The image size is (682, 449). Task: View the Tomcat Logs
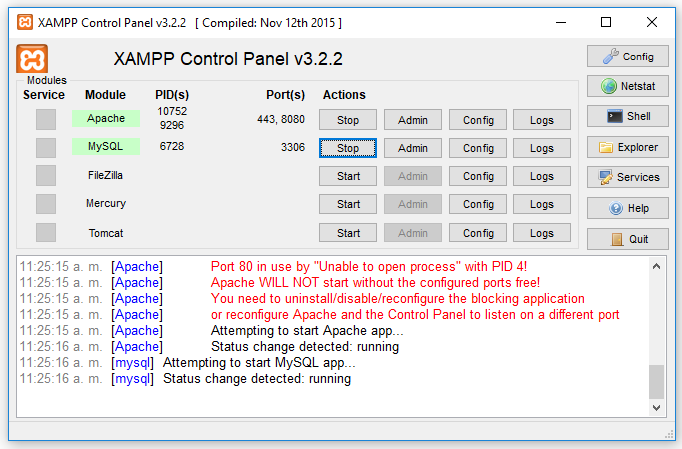[542, 233]
